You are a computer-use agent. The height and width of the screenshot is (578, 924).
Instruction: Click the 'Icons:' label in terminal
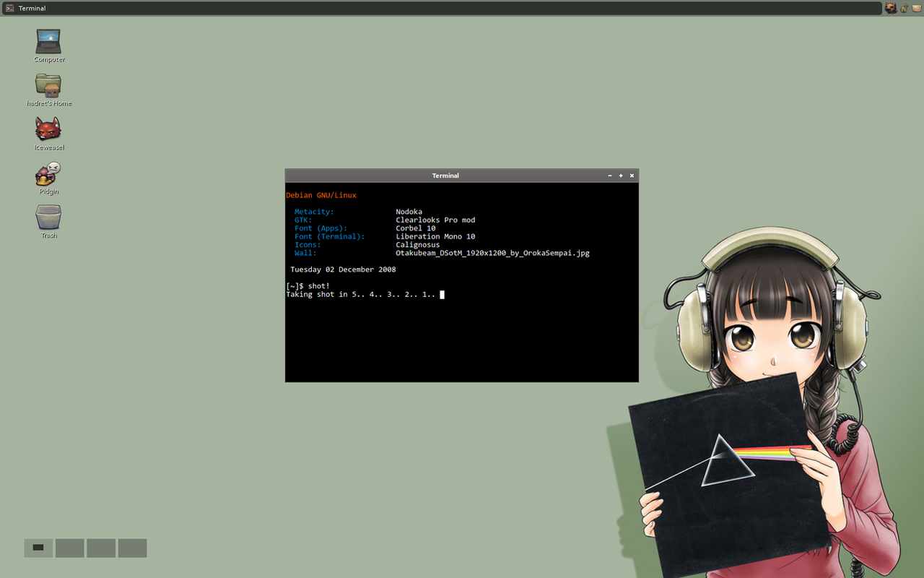[308, 245]
